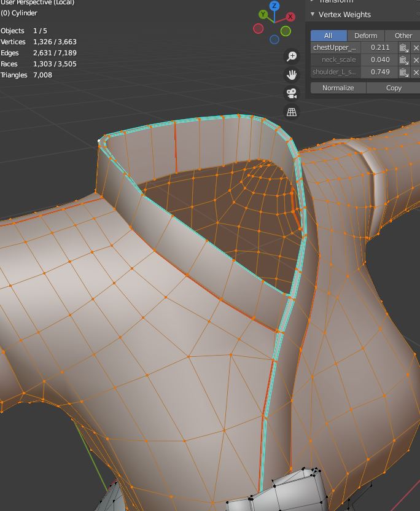This screenshot has height=511, width=420.
Task: Click the neck_scale vertex group name
Action: click(336, 60)
